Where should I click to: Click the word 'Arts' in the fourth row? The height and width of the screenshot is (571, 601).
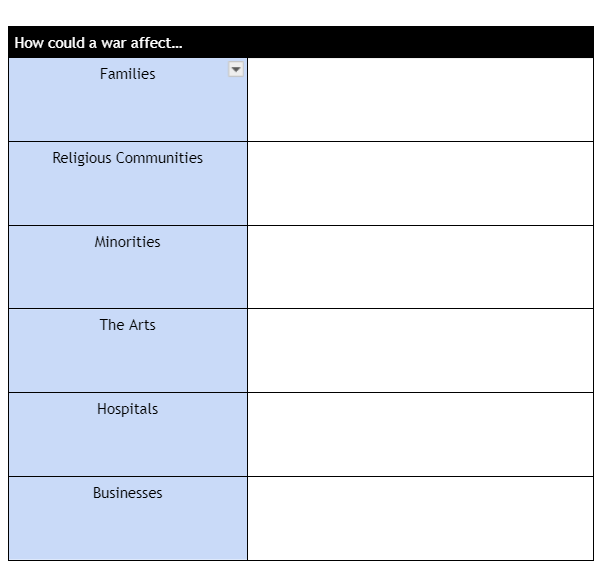pos(142,325)
